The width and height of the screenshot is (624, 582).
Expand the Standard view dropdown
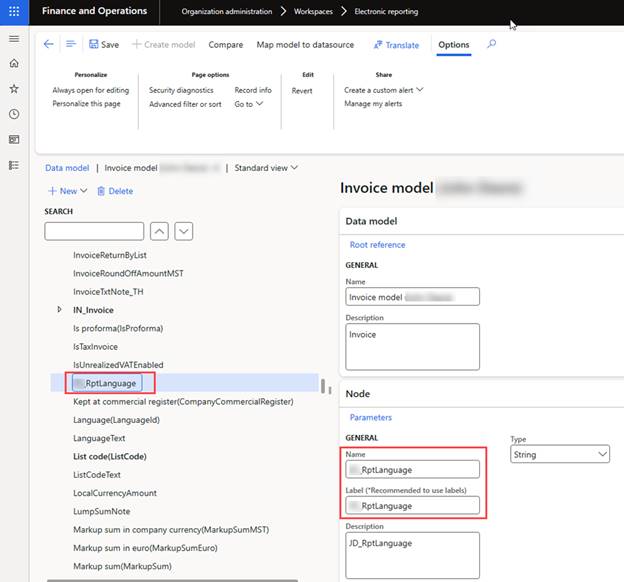266,168
